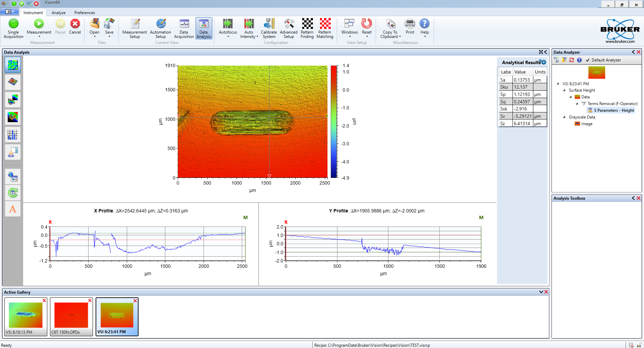Open Calibrate System tool
Viewport: 644px width, 348px height.
click(269, 24)
